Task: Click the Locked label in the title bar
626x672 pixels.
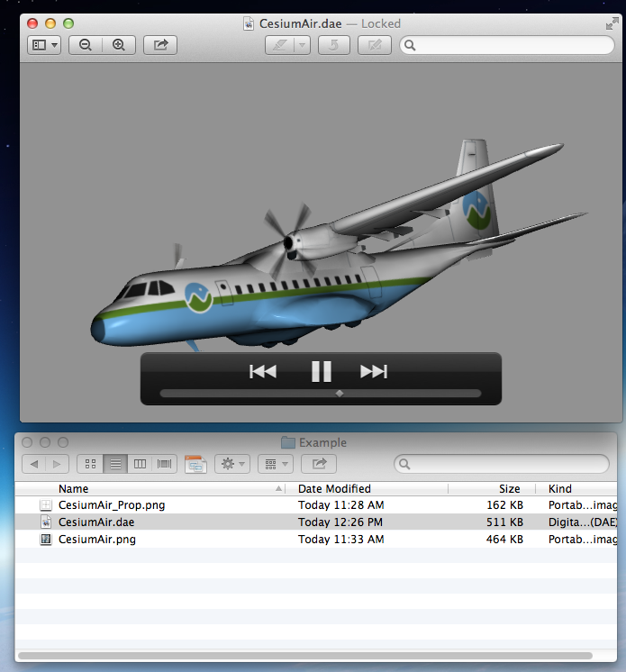Action: [381, 23]
